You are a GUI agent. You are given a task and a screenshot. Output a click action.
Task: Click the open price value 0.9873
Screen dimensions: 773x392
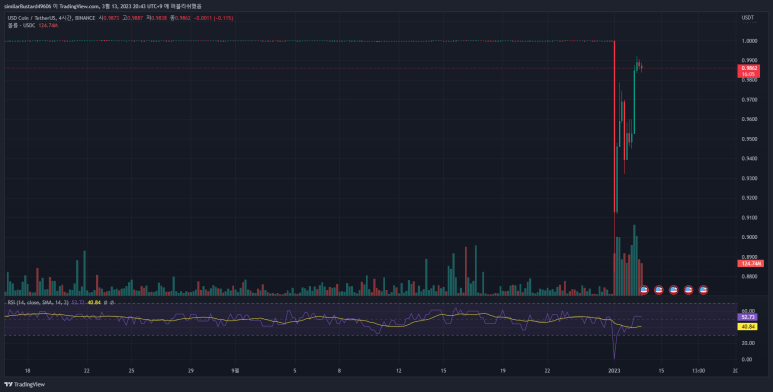tap(111, 18)
